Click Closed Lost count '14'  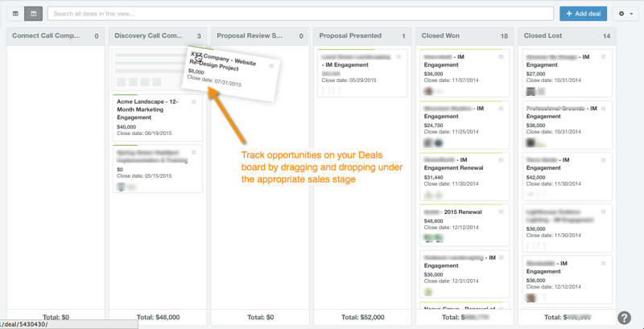607,36
